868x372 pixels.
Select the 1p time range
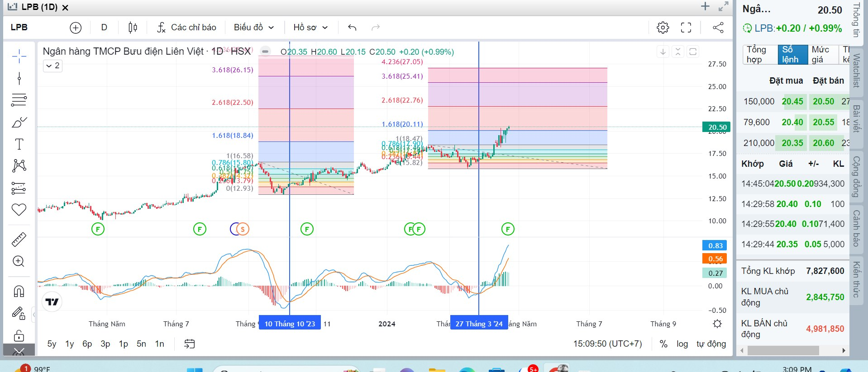[x=124, y=344]
